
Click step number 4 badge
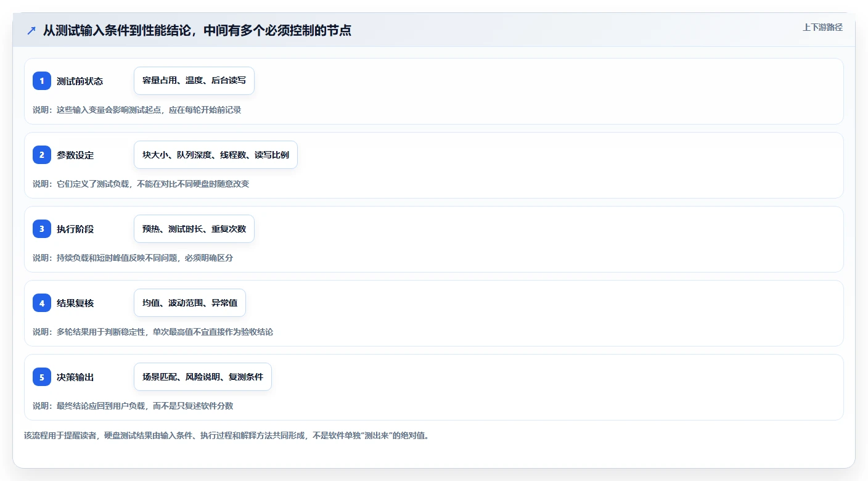(x=42, y=303)
